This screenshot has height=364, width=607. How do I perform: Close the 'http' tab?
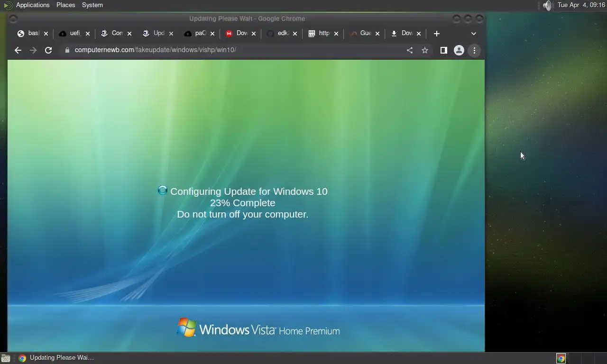(x=336, y=34)
